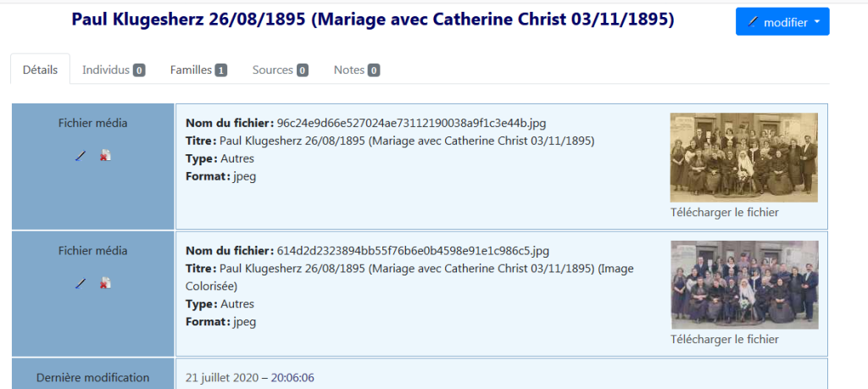Go to the Notes tab
868x389 pixels.
pos(356,69)
